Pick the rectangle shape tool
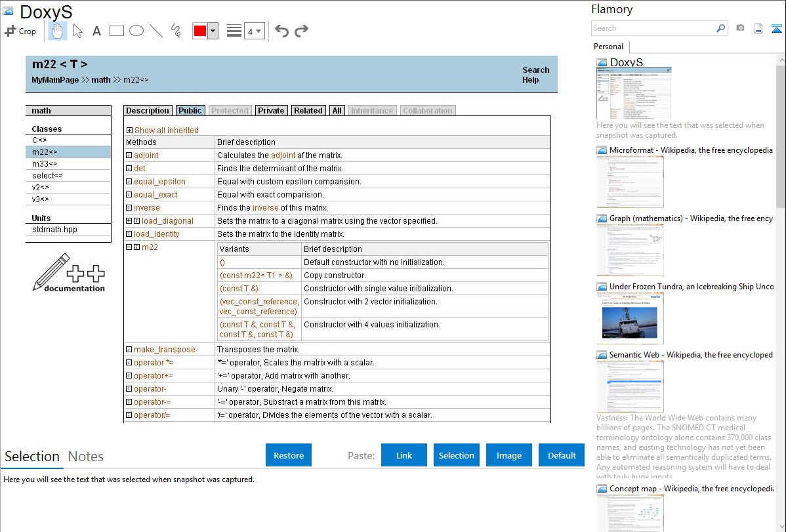 pos(117,31)
